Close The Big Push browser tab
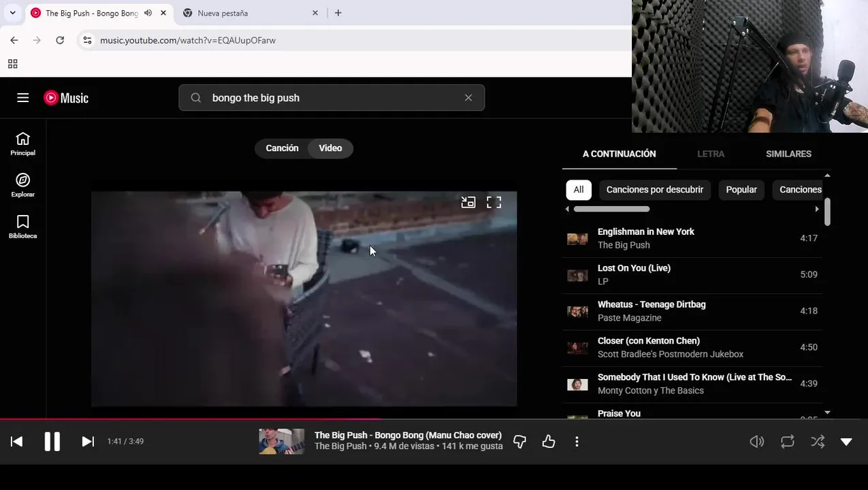Image resolution: width=868 pixels, height=490 pixels. point(163,13)
